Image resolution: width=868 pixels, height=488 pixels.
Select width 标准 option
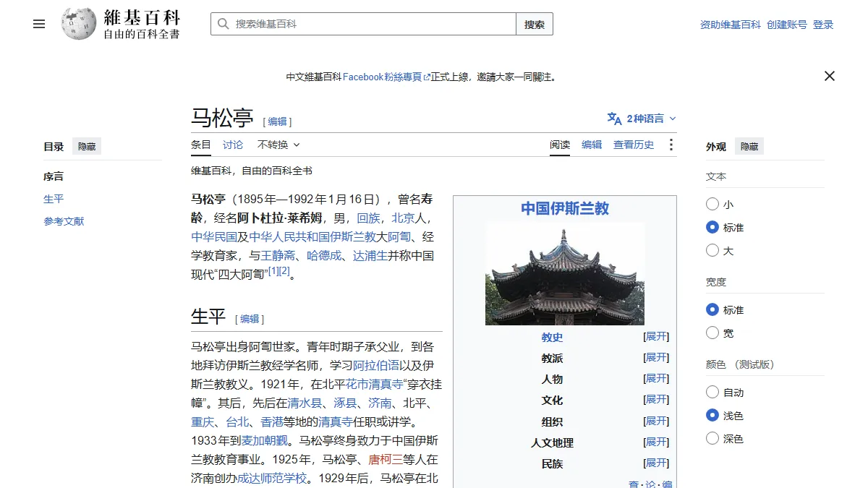[x=712, y=310]
